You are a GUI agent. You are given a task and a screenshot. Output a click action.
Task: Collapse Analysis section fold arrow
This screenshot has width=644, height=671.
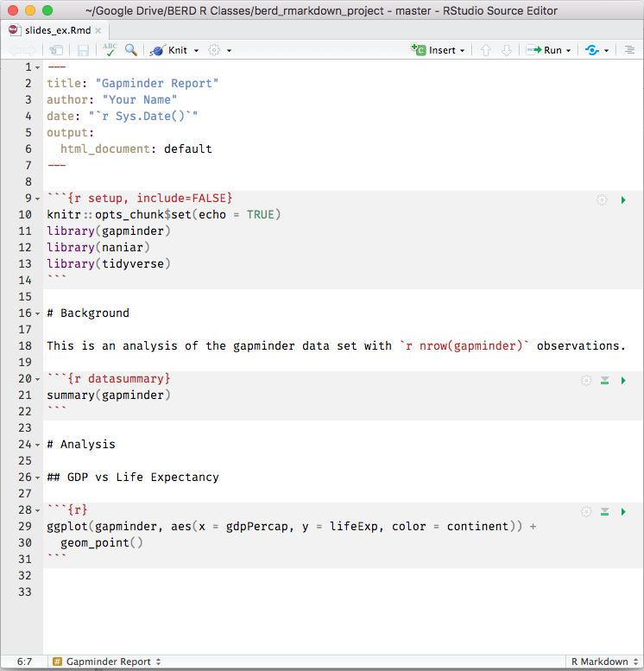pyautogui.click(x=38, y=445)
